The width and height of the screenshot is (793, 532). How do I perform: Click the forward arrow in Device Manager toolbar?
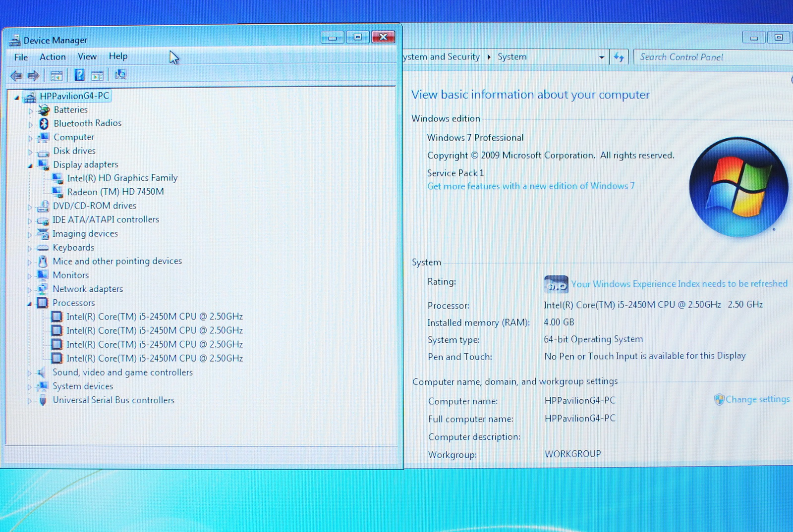tap(33, 76)
